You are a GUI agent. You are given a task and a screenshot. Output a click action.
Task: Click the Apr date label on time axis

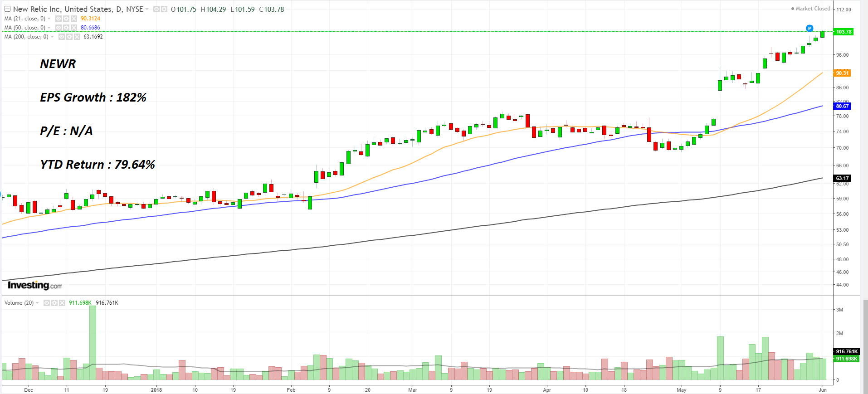coord(547,390)
